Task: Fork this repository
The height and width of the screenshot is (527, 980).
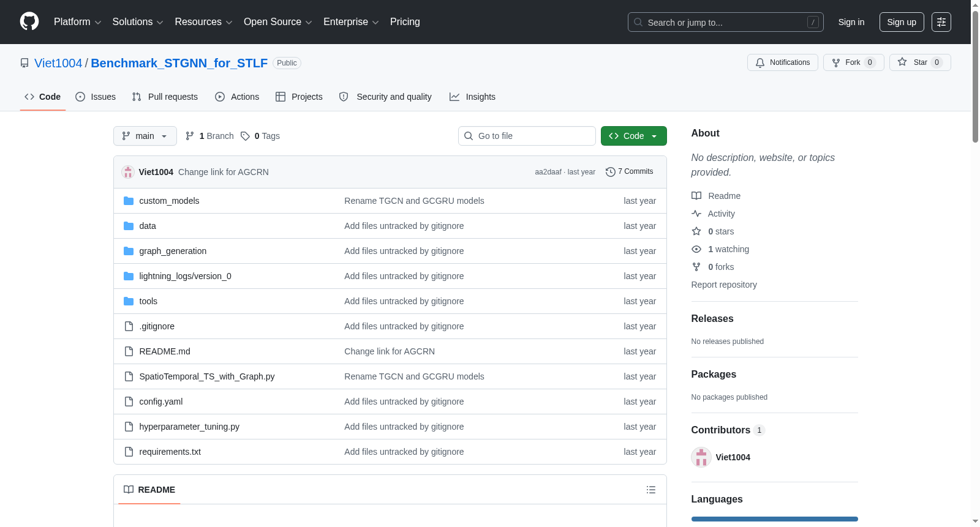Action: pyautogui.click(x=854, y=62)
